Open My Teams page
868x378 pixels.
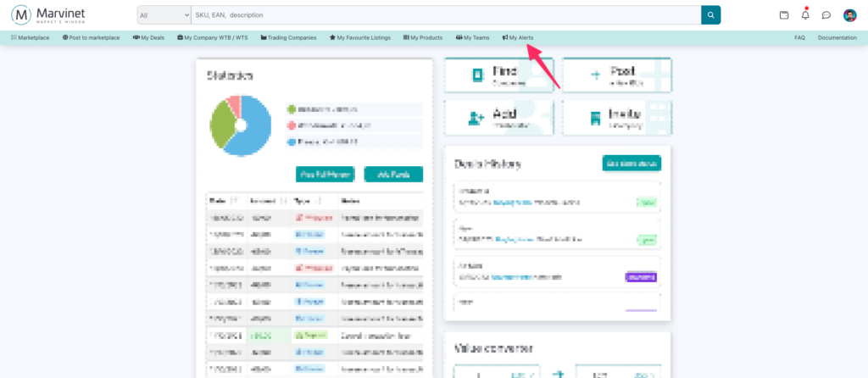pyautogui.click(x=472, y=38)
